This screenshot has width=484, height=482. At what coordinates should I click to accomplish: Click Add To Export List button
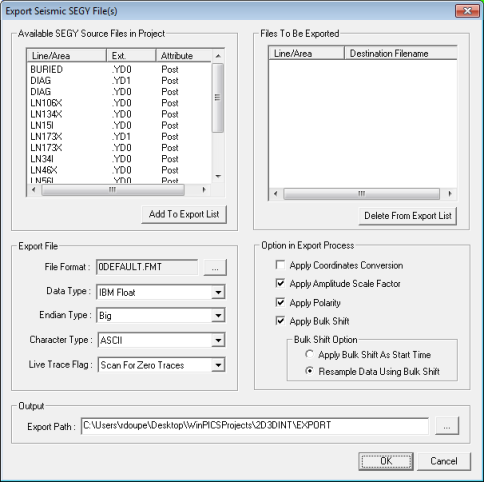tap(184, 214)
